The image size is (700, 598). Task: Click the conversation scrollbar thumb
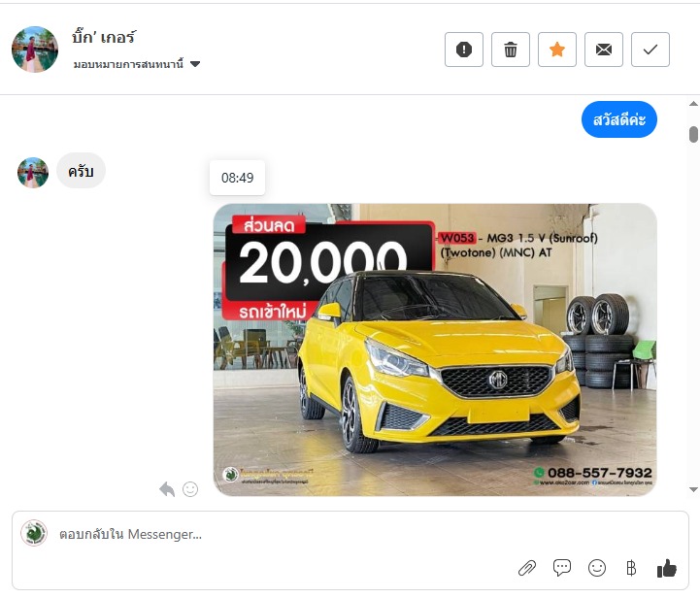point(693,134)
